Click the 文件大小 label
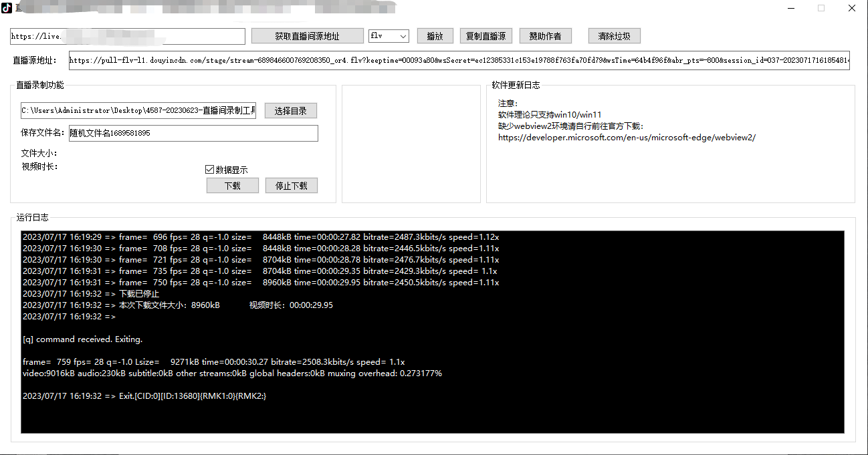 coord(39,154)
